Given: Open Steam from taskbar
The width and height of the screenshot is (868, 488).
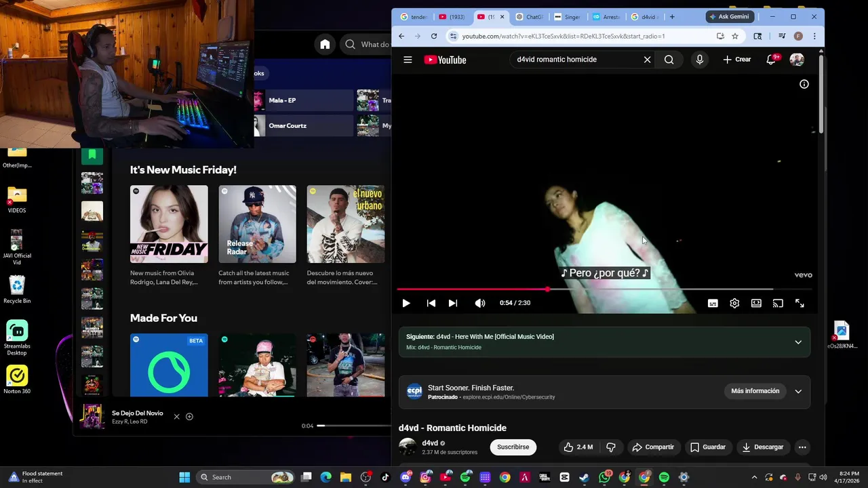Looking at the screenshot, I should [584, 477].
